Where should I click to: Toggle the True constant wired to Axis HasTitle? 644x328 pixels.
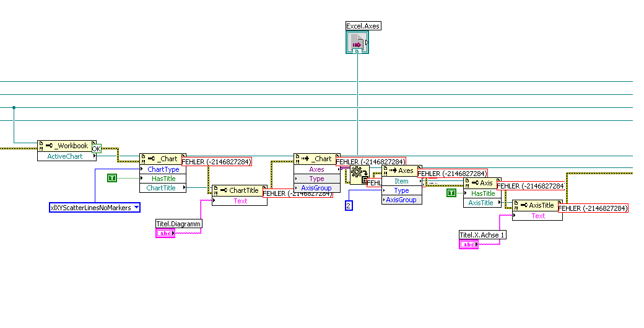pos(451,193)
